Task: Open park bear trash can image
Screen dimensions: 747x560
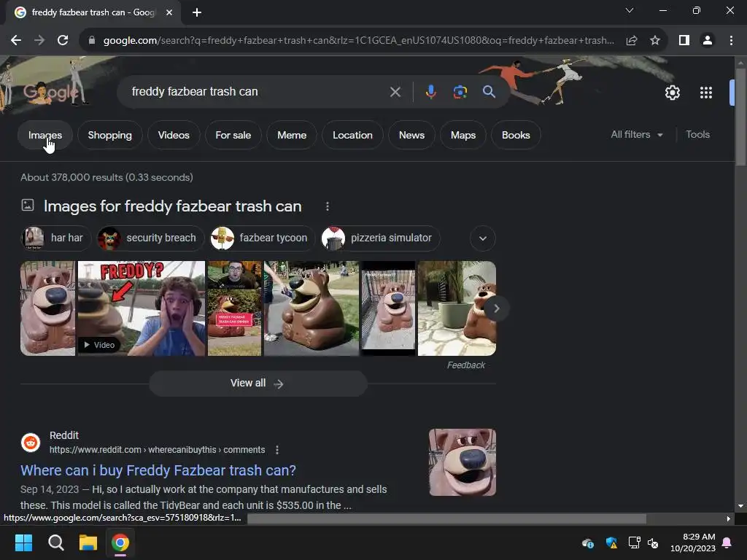Action: pyautogui.click(x=311, y=308)
